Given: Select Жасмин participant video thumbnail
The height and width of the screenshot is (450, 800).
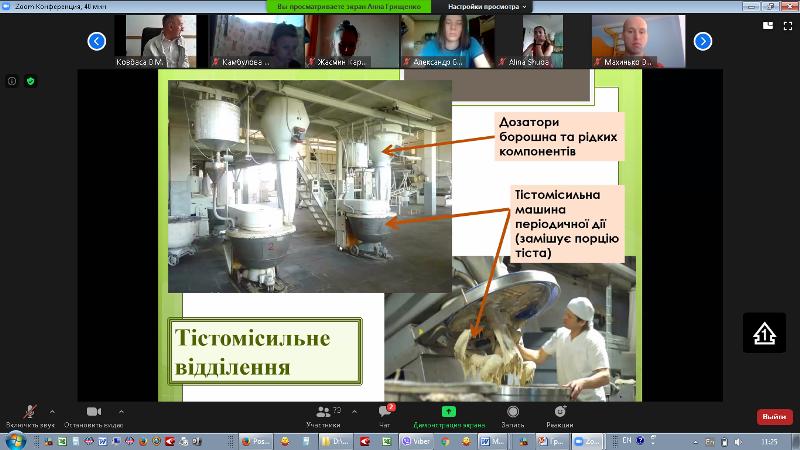Looking at the screenshot, I should (x=352, y=41).
